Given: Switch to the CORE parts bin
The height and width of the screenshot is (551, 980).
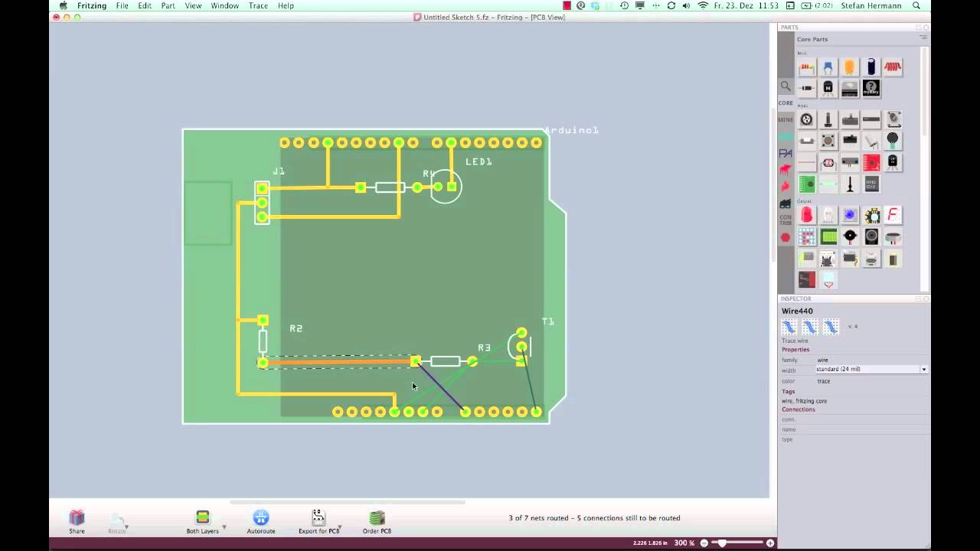Looking at the screenshot, I should click(x=786, y=103).
